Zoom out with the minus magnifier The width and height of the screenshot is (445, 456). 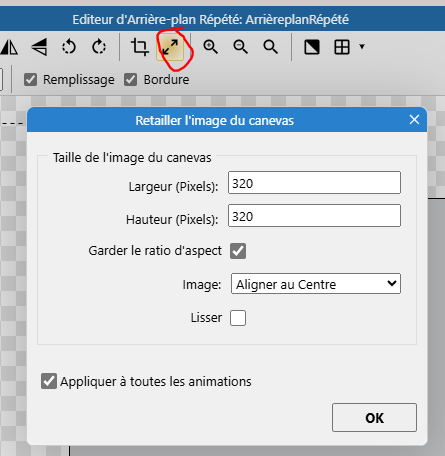[240, 47]
